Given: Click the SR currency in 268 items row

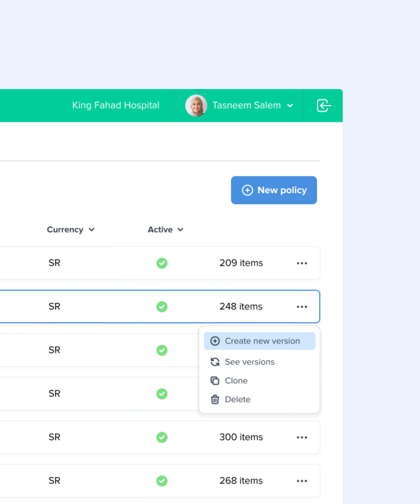Looking at the screenshot, I should point(55,481).
